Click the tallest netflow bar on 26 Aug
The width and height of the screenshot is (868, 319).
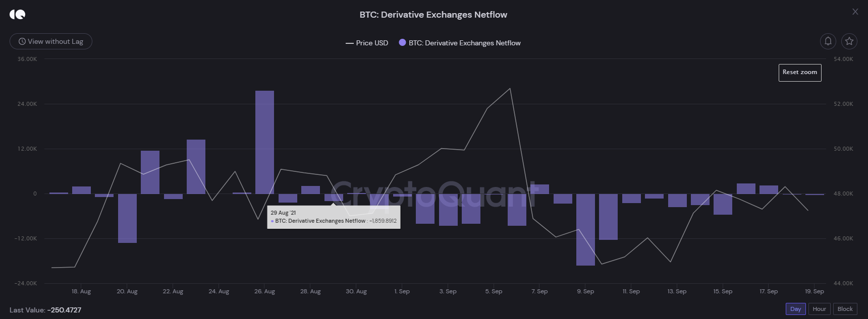(x=264, y=142)
